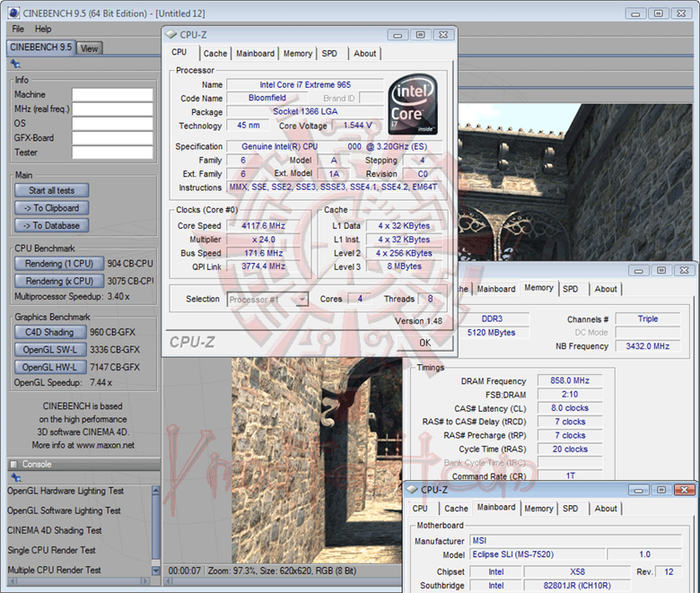
Task: Open the Memory tab in front CPU-Z window
Action: [x=298, y=54]
